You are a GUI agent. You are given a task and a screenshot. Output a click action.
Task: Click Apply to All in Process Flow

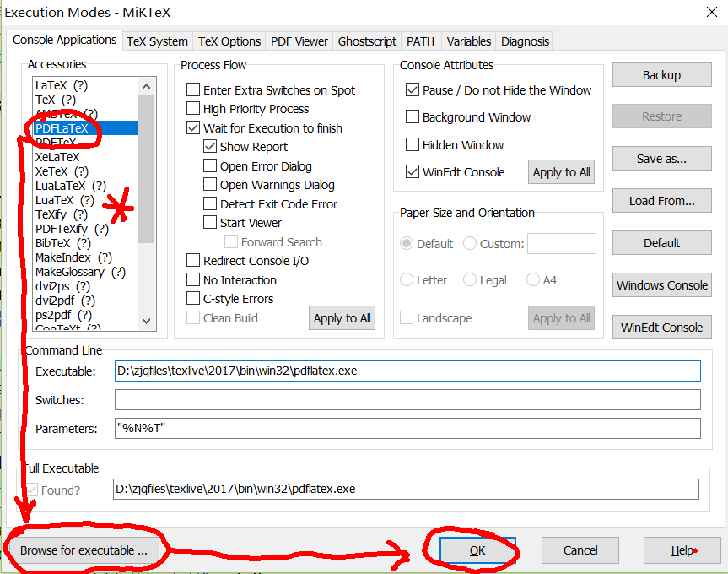342,318
